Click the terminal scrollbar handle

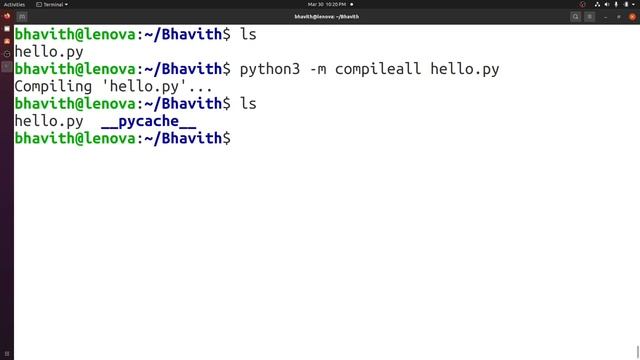638,352
